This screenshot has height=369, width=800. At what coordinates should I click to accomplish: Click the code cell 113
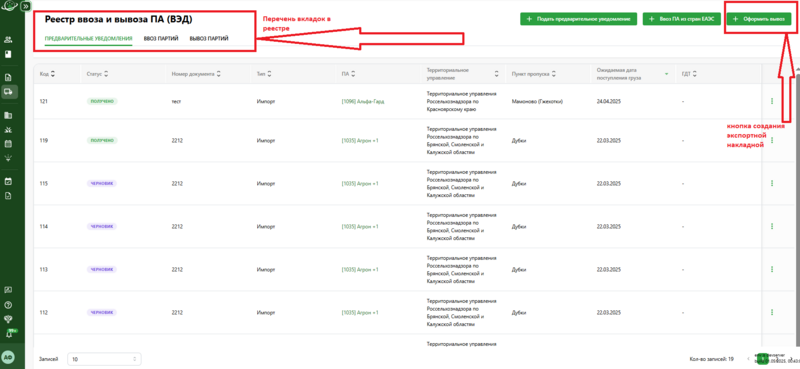tap(43, 269)
